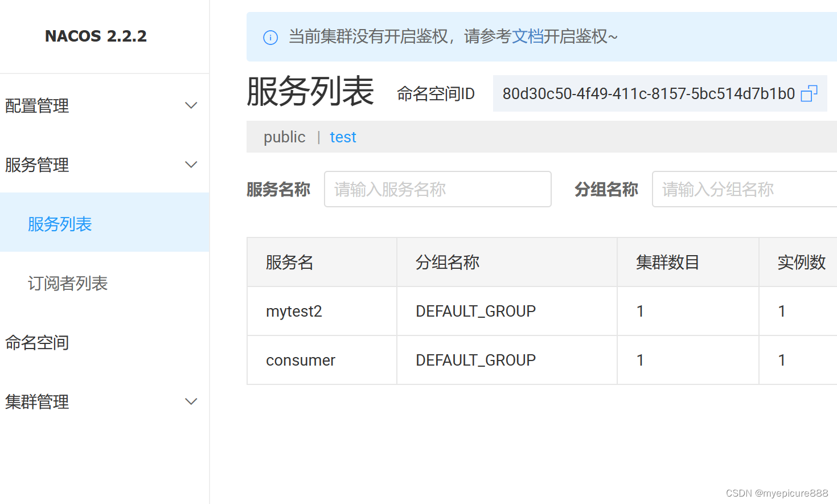This screenshot has width=837, height=504.
Task: Copy the namespace ID using copy icon
Action: click(x=809, y=93)
